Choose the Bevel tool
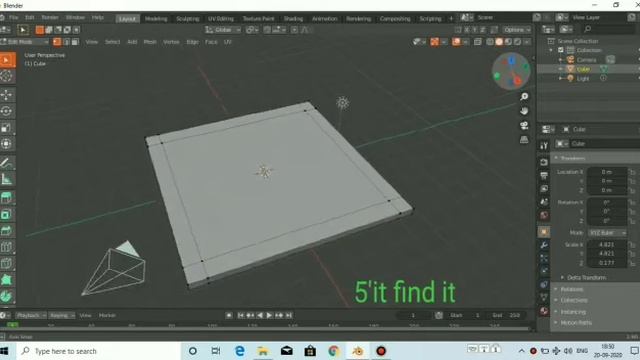Image resolution: width=640 pixels, height=360 pixels. 7,231
